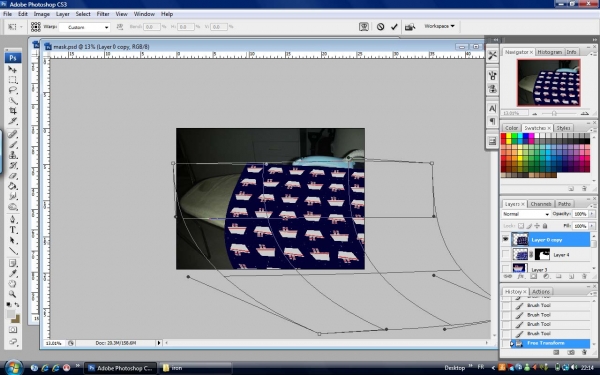The width and height of the screenshot is (600, 375).
Task: Select the Dodge tool
Action: click(x=12, y=207)
